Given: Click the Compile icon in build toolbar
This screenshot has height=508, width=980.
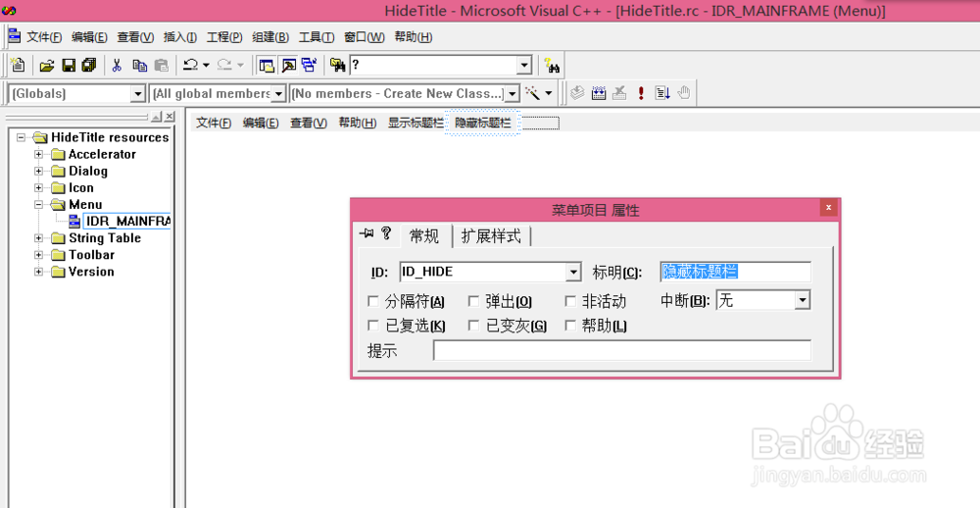Looking at the screenshot, I should pyautogui.click(x=577, y=93).
